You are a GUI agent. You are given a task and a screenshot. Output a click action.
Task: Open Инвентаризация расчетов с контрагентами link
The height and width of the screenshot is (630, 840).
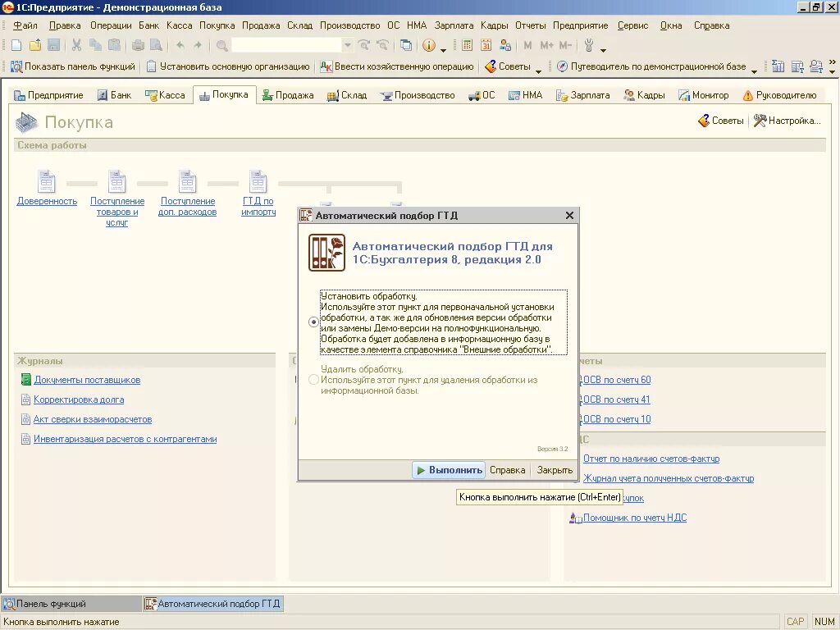(x=125, y=440)
